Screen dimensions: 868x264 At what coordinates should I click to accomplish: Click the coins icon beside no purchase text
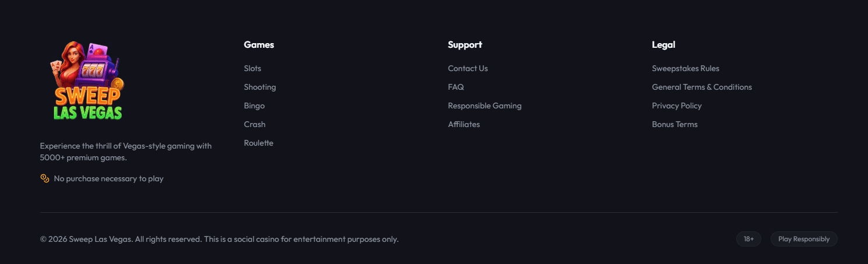(45, 178)
